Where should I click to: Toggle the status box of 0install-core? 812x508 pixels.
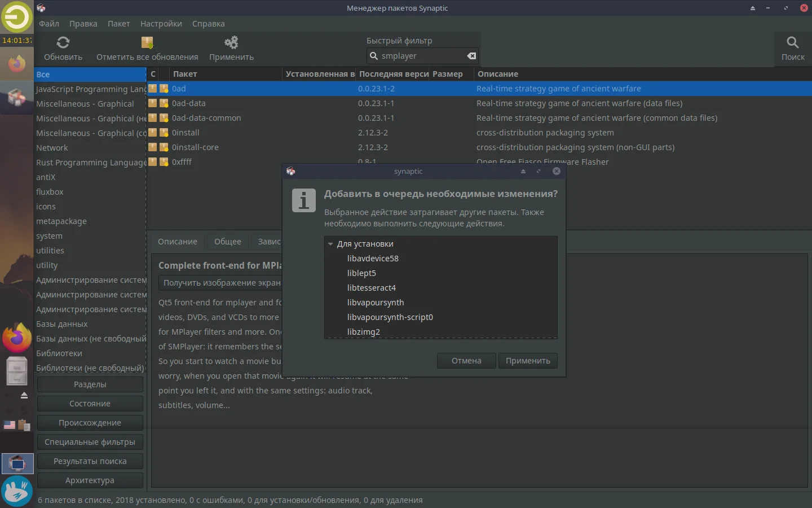pyautogui.click(x=152, y=147)
